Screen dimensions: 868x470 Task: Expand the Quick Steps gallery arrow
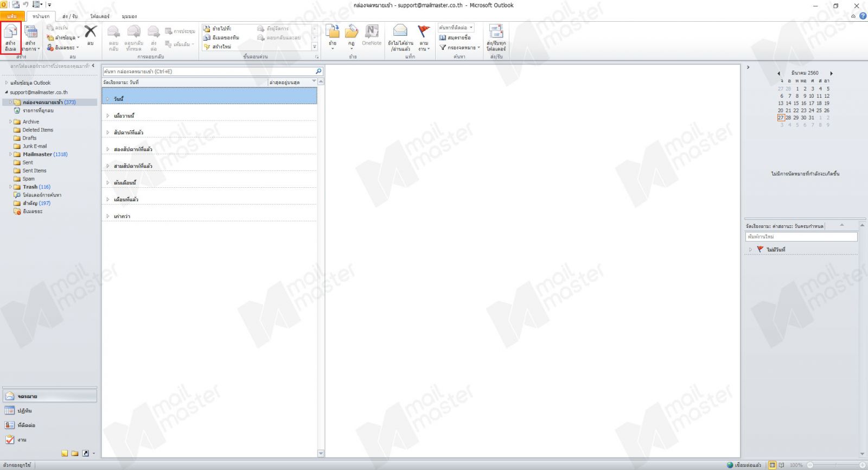tap(315, 47)
